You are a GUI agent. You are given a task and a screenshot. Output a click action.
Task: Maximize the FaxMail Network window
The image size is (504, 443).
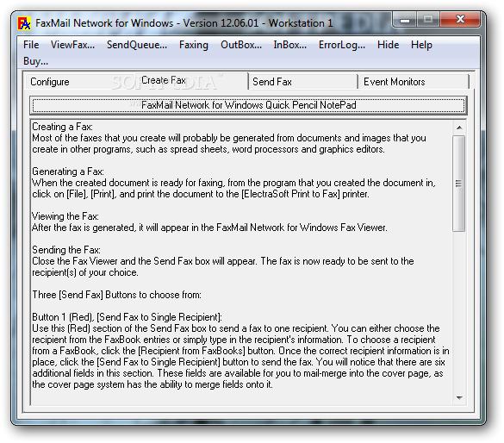point(428,20)
